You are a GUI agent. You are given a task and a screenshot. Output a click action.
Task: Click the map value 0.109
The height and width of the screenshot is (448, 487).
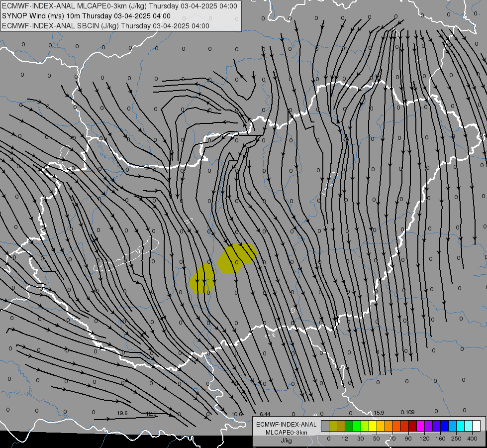[x=407, y=412]
